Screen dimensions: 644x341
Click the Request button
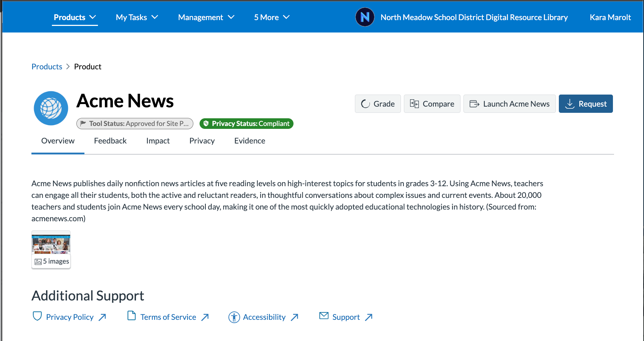[586, 104]
